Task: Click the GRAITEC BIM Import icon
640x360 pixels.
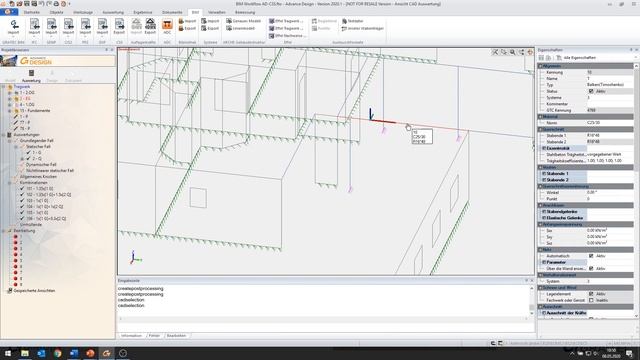Action: point(13,26)
